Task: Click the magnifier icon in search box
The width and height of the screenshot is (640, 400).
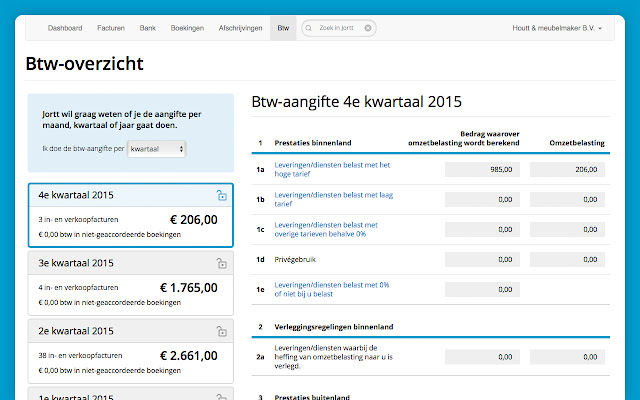Action: pyautogui.click(x=309, y=28)
